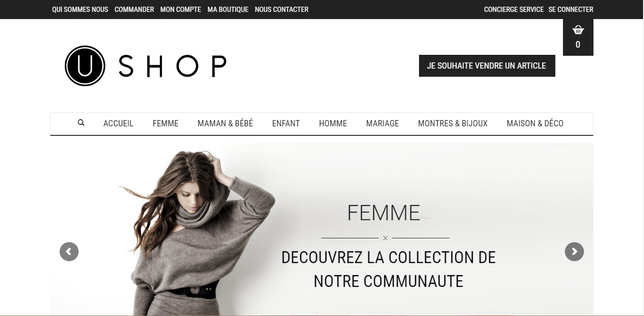Go to previous slide arrow
Image resolution: width=644 pixels, height=316 pixels.
(x=69, y=252)
